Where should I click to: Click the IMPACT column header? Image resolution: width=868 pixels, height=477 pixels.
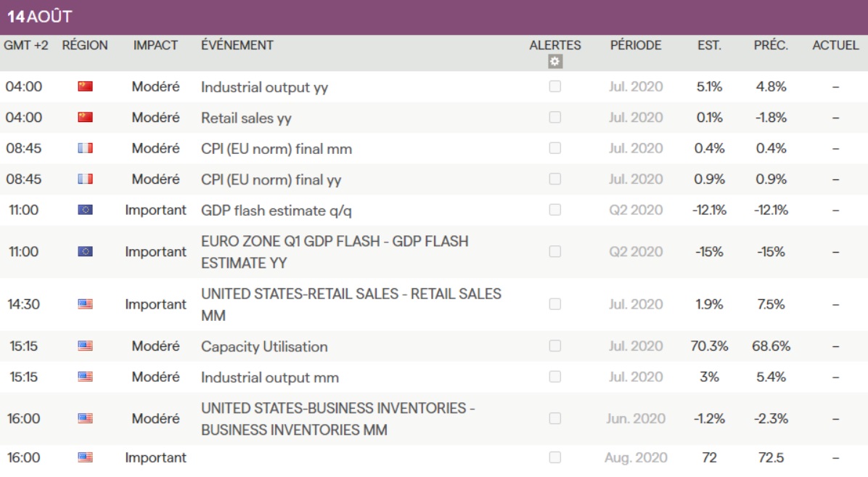click(155, 45)
